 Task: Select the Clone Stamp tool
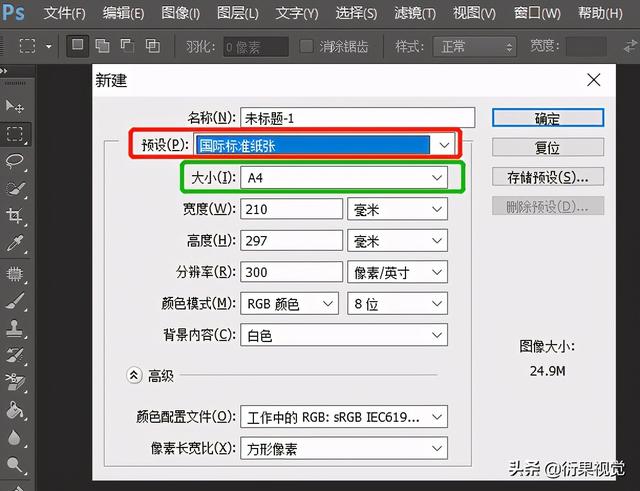tap(15, 328)
